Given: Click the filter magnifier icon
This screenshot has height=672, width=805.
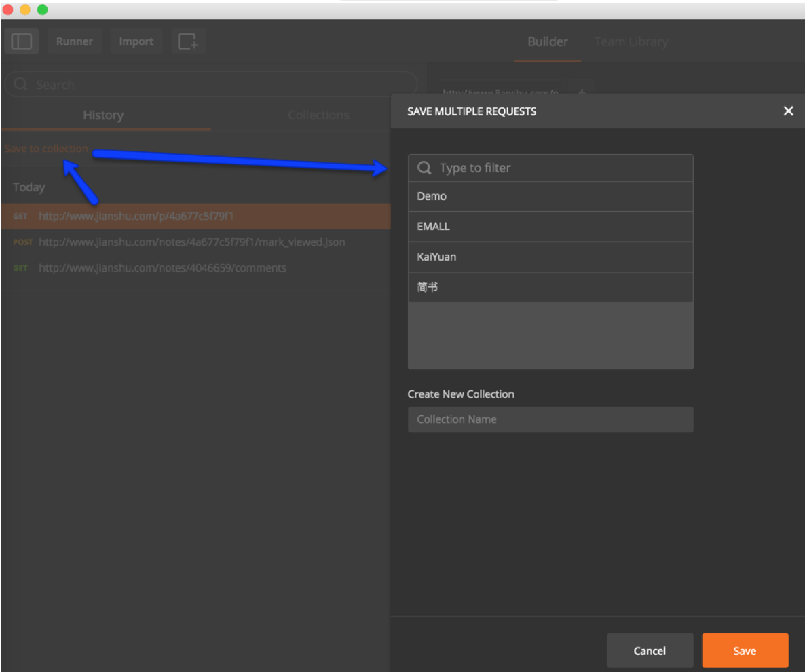Looking at the screenshot, I should tap(424, 168).
